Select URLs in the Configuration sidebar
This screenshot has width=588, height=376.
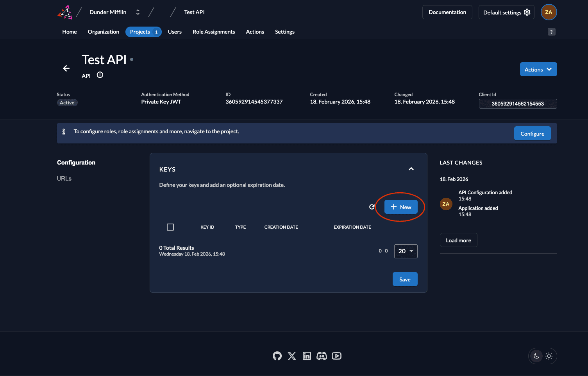(x=64, y=178)
